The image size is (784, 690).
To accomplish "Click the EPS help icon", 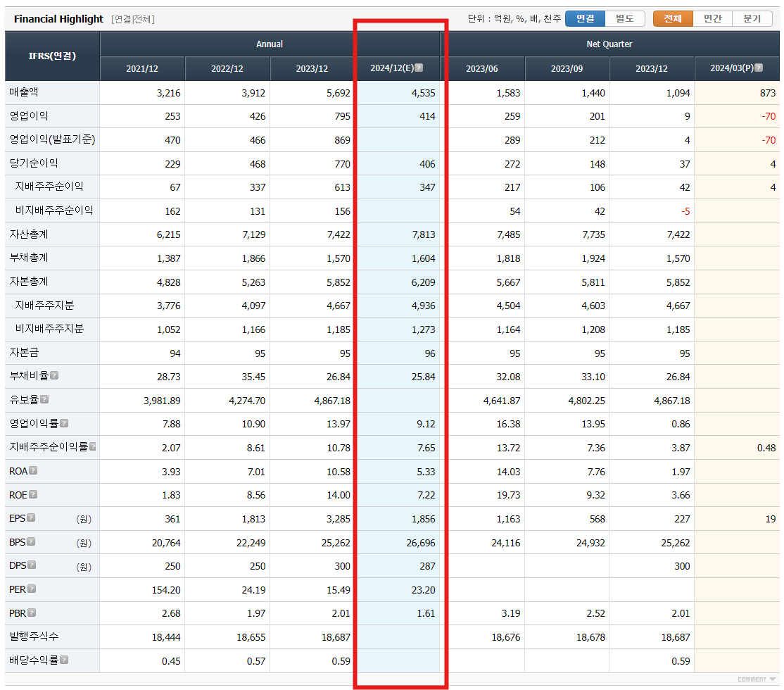I will (x=31, y=518).
